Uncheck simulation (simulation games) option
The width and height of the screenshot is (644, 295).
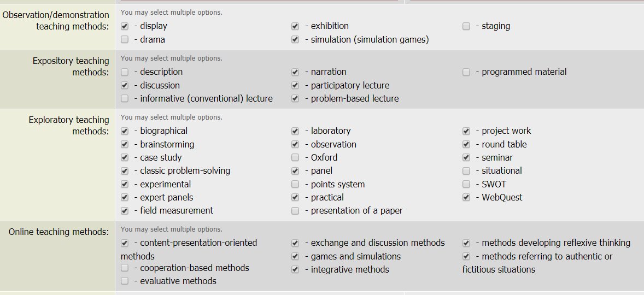(x=295, y=39)
